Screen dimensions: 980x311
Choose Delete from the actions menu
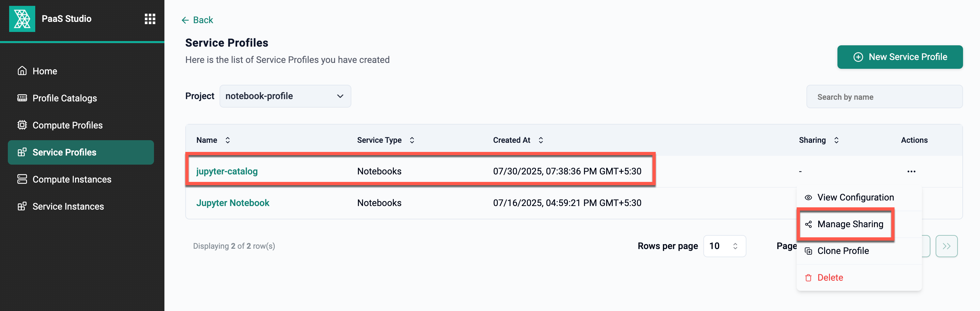[x=859, y=278]
